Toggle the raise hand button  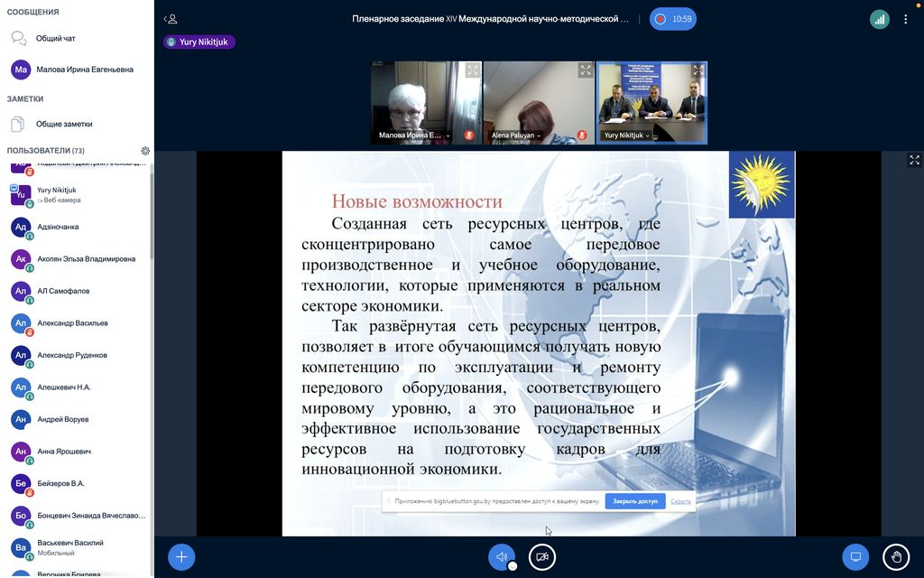[896, 556]
